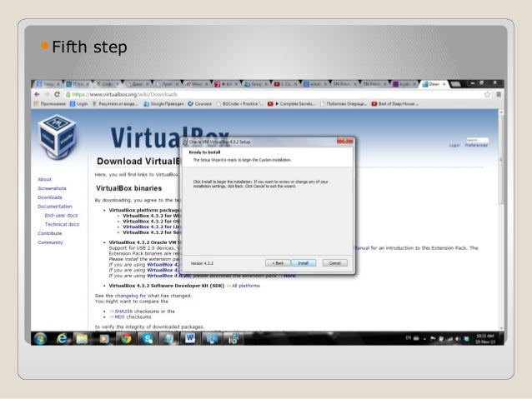
Task: Open Windows Explorer folder on taskbar
Action: click(82, 339)
